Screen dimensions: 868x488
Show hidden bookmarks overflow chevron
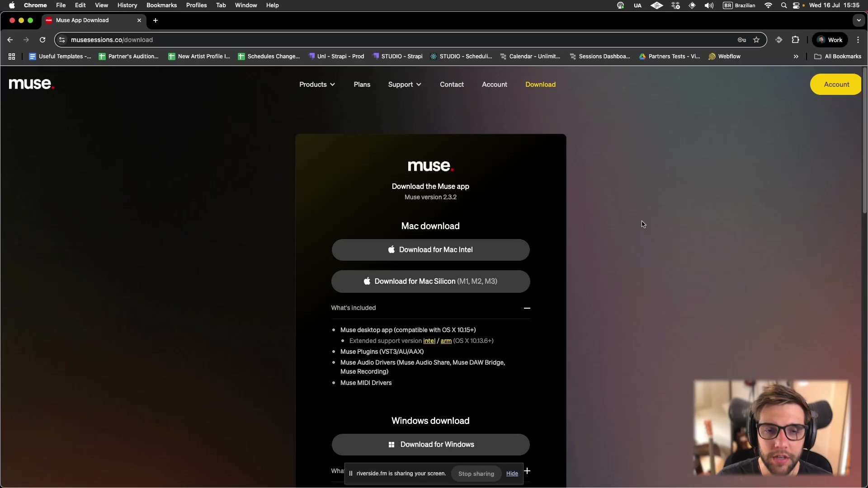(x=796, y=56)
